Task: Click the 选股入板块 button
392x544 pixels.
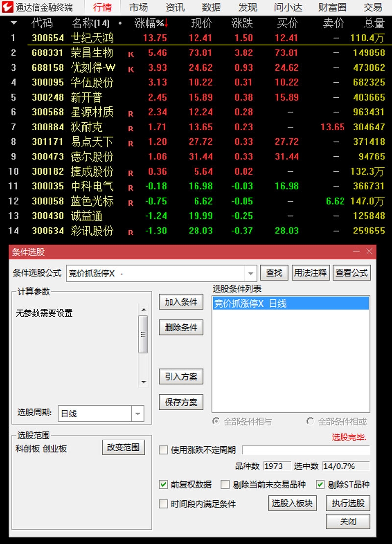Action: point(292,503)
